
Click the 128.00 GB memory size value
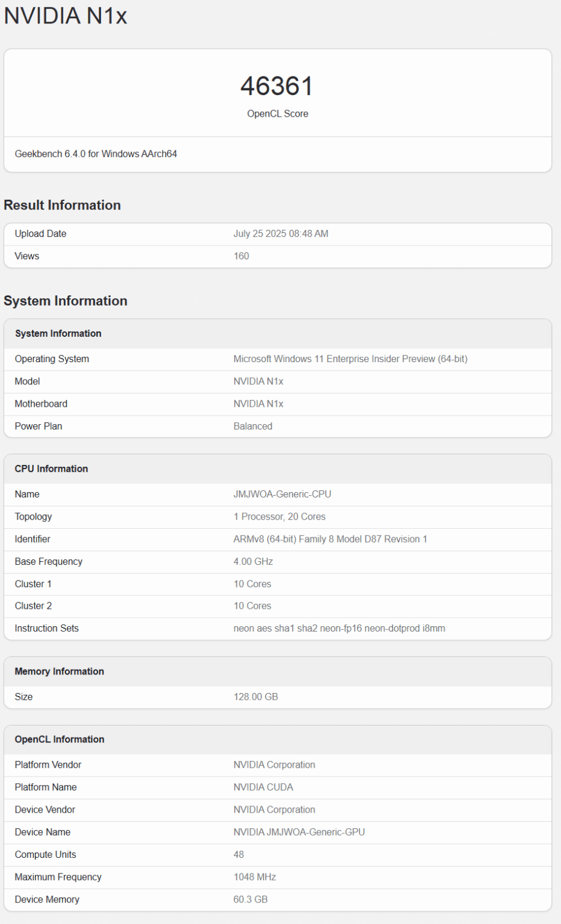(x=256, y=697)
